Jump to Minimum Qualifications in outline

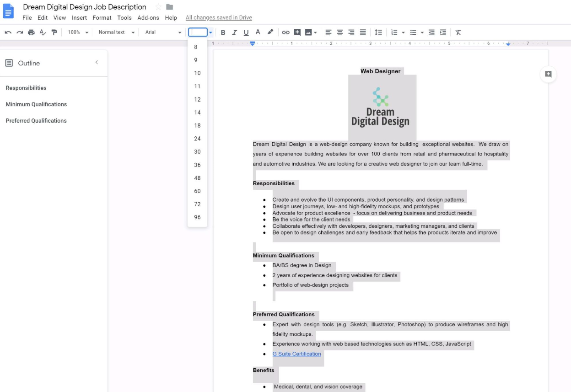click(x=36, y=104)
